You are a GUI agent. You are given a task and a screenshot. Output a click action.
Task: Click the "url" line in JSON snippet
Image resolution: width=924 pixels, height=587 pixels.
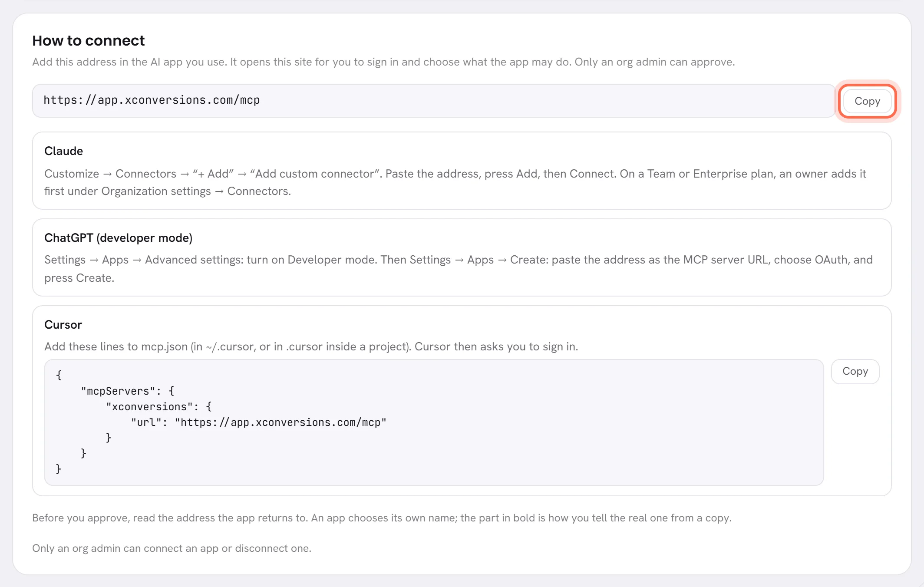[259, 422]
